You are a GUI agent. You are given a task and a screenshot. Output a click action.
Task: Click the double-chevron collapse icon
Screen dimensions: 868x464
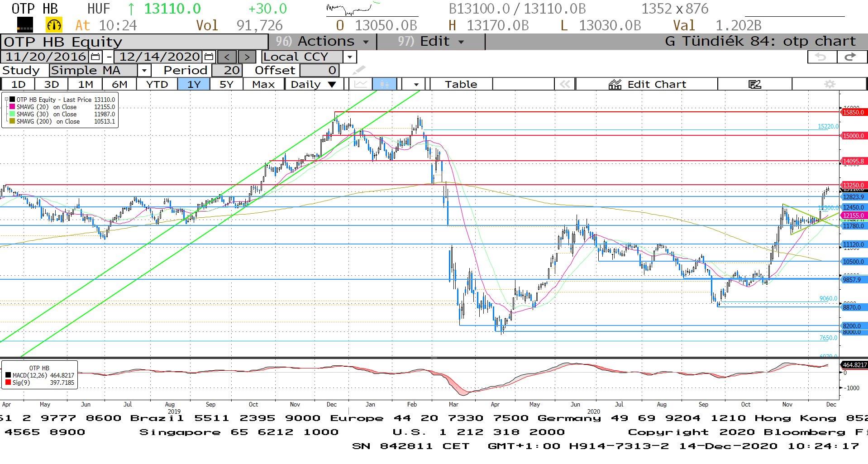point(565,84)
